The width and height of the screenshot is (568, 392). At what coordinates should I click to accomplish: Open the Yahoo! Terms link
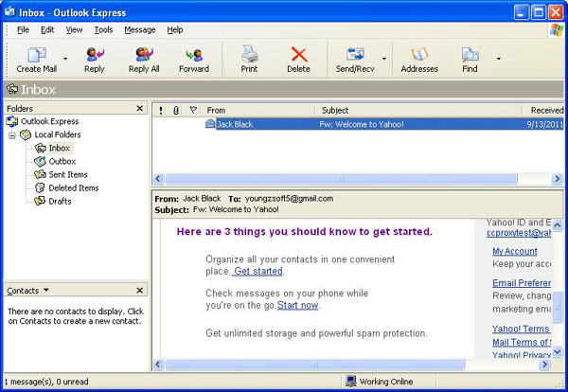pyautogui.click(x=521, y=329)
